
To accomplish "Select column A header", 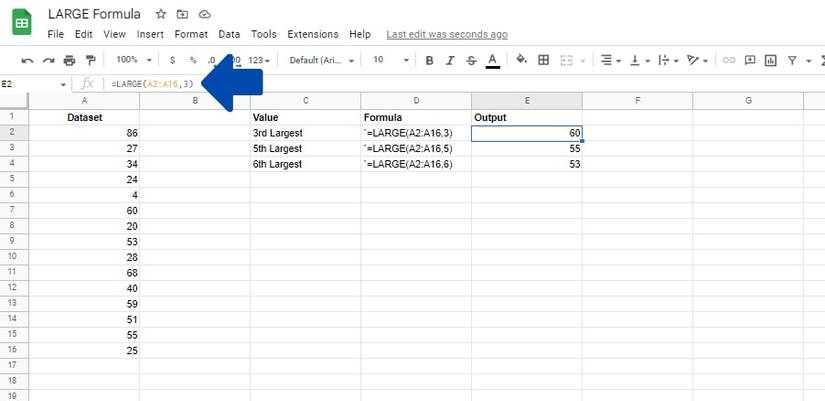I will tap(84, 101).
